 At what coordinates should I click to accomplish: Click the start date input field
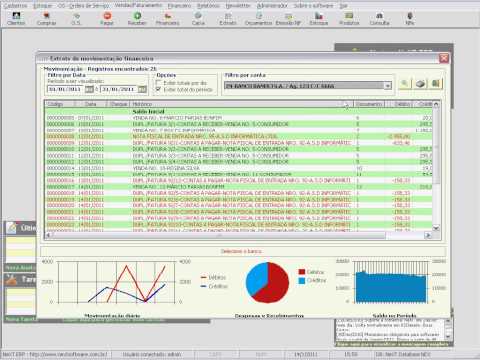click(x=66, y=89)
